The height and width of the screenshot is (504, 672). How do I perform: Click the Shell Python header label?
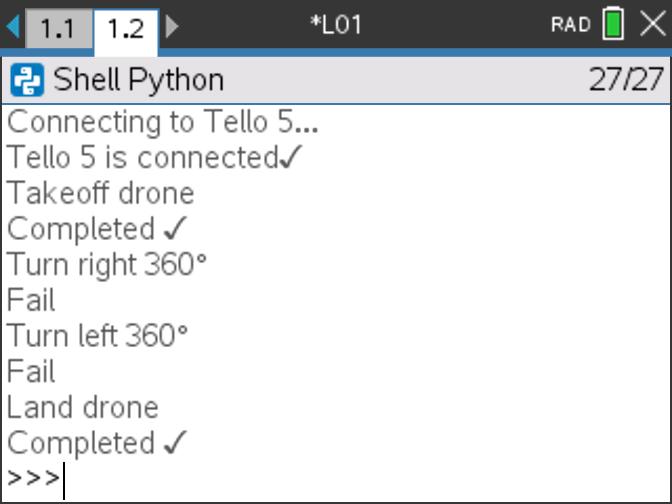[x=138, y=80]
